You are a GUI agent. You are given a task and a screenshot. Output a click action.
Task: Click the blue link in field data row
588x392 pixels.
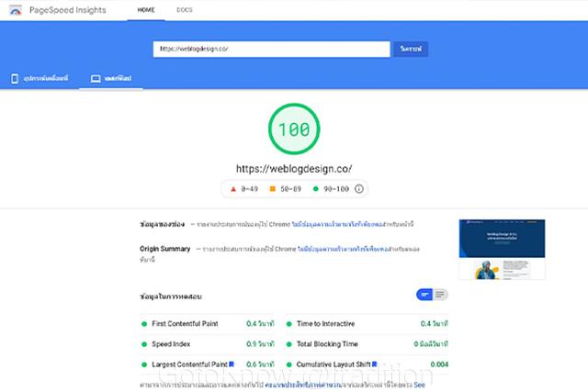337,225
